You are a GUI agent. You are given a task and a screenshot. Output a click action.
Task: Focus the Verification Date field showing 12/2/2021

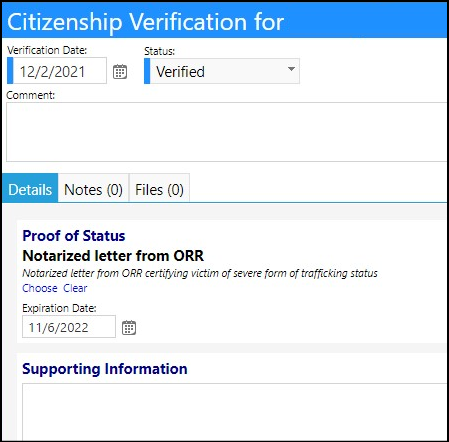[57, 71]
